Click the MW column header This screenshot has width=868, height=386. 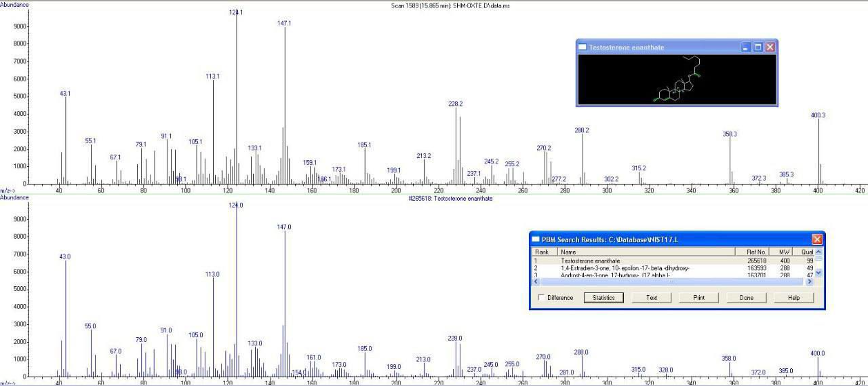click(x=785, y=252)
